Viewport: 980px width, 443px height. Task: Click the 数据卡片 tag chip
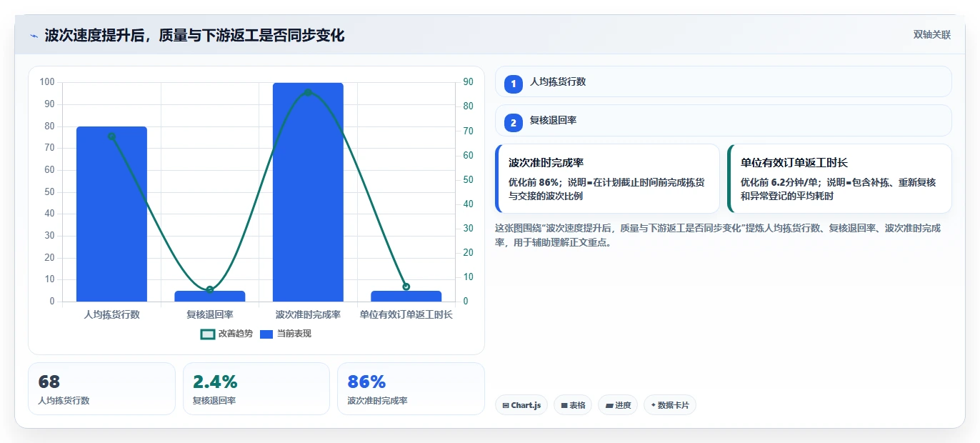(670, 405)
